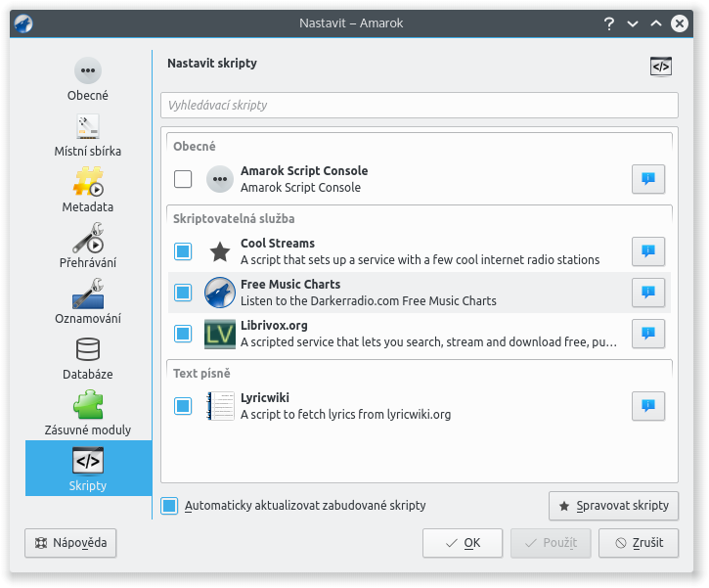Cancel with the Zrušit button
709x588 pixels.
pos(639,543)
